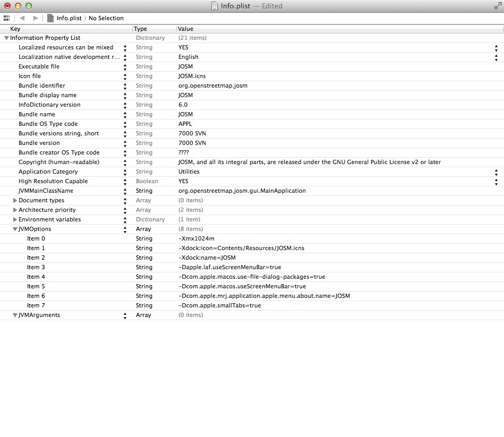
Task: Sort by the Key column header
Action: coord(66,29)
